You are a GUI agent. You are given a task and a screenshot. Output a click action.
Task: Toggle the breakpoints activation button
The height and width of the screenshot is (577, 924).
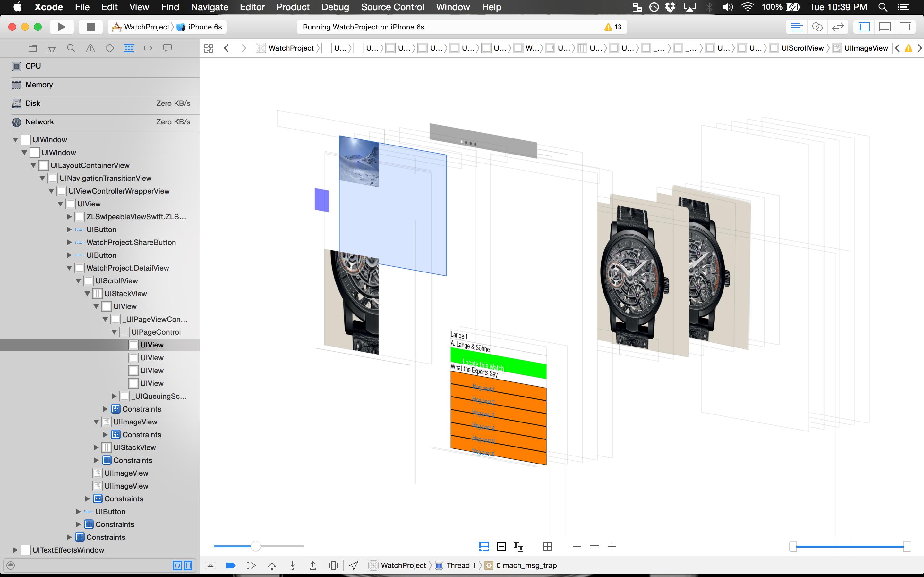coord(231,565)
